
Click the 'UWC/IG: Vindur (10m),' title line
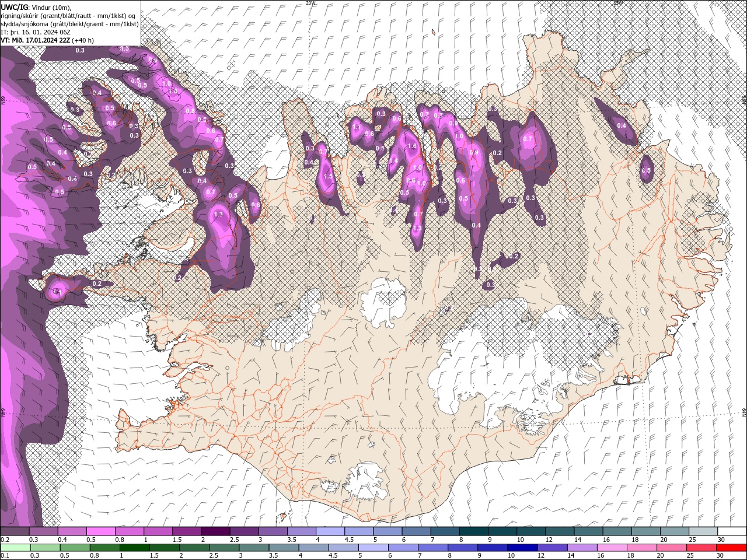coord(36,7)
